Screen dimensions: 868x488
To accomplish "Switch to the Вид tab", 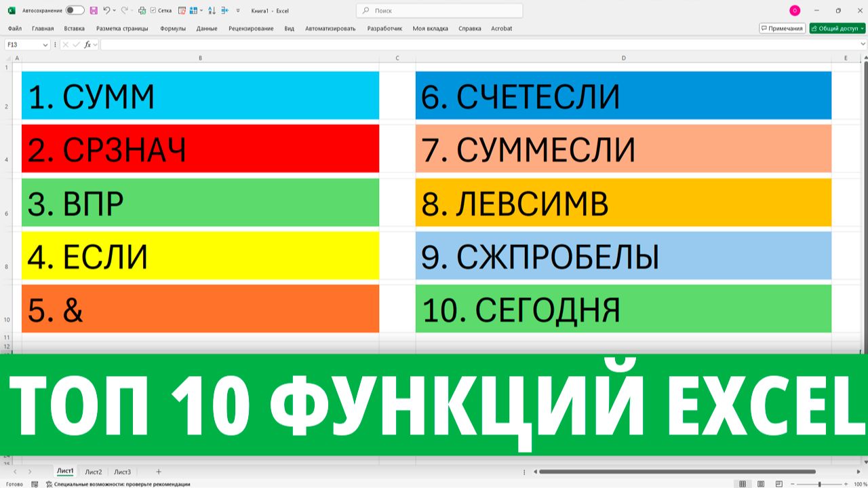I will (290, 29).
